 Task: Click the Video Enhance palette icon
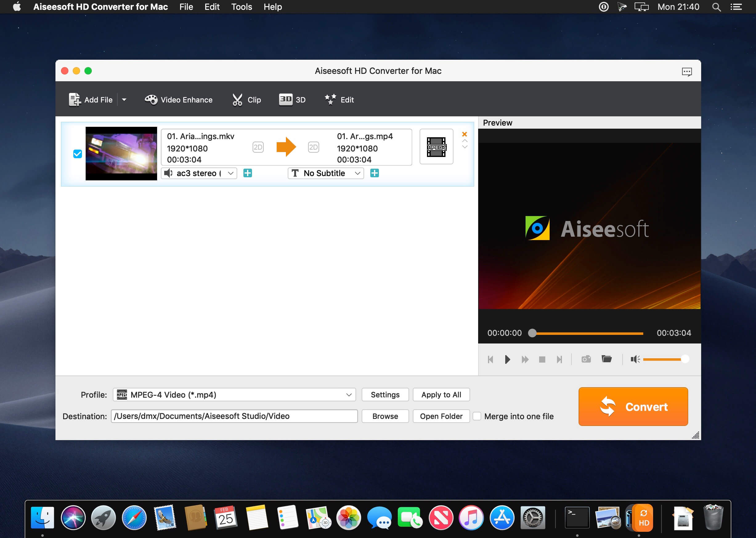pos(151,100)
